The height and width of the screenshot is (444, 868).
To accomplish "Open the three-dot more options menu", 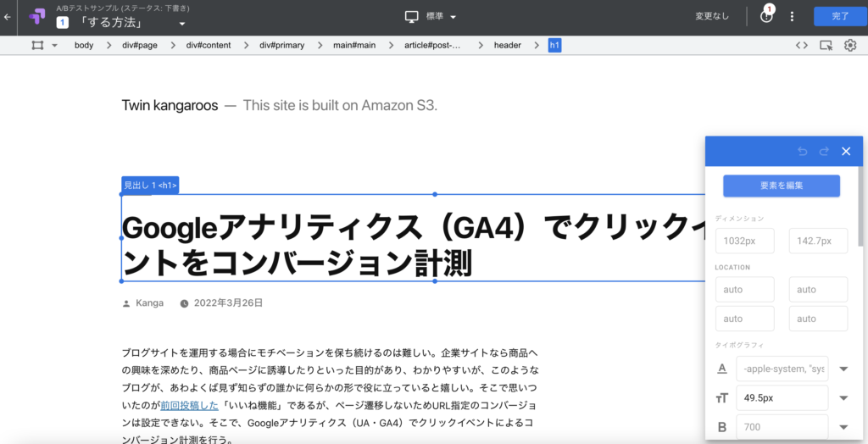I will tap(792, 17).
